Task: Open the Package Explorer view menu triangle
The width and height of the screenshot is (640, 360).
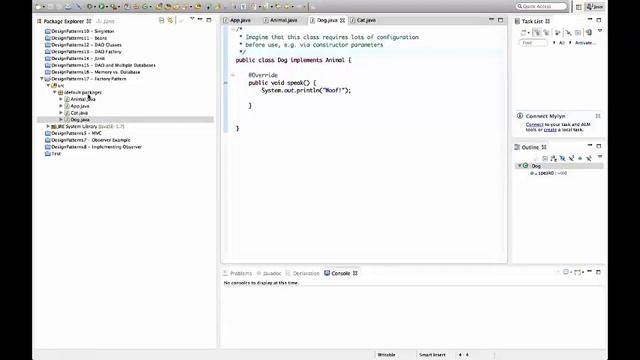Action: point(192,19)
